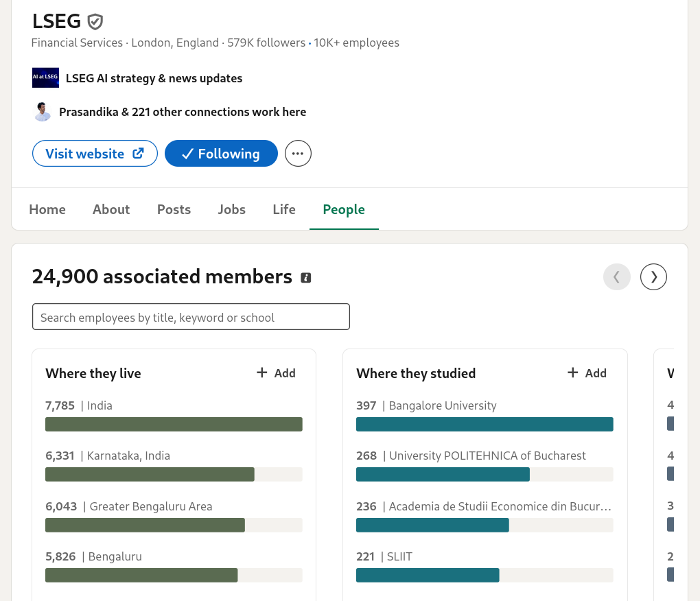
Task: Open the 221 other connections work here link
Action: [183, 112]
